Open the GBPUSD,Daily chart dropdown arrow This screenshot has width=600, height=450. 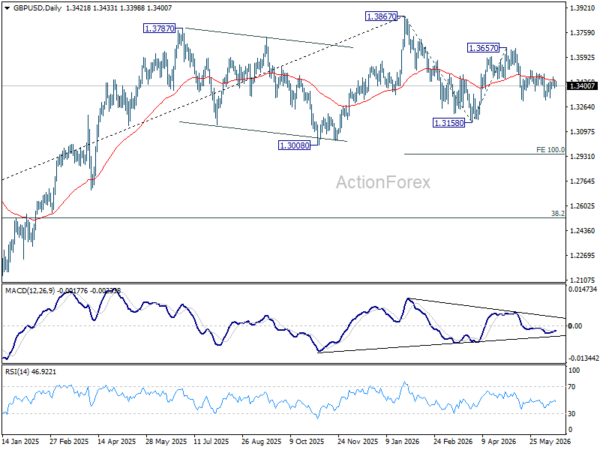click(x=7, y=8)
